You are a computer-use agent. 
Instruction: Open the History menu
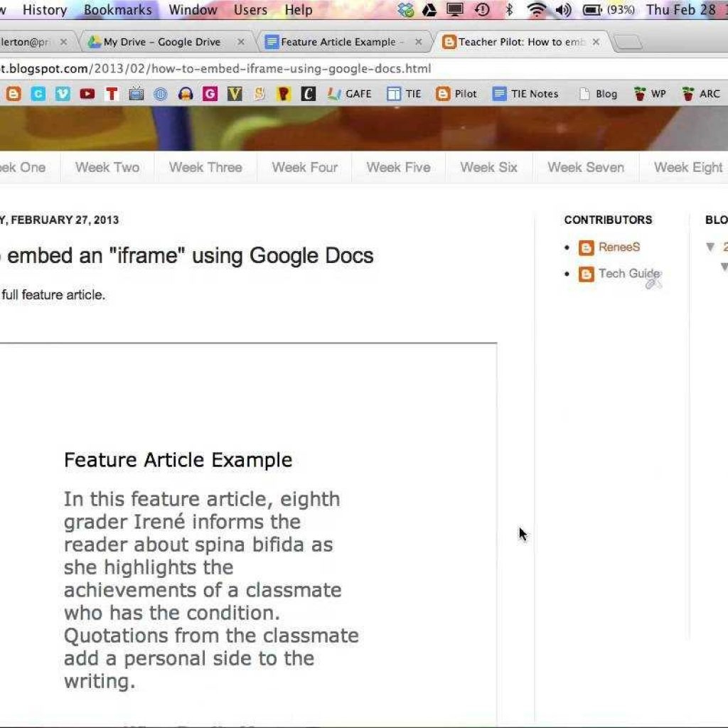(45, 10)
